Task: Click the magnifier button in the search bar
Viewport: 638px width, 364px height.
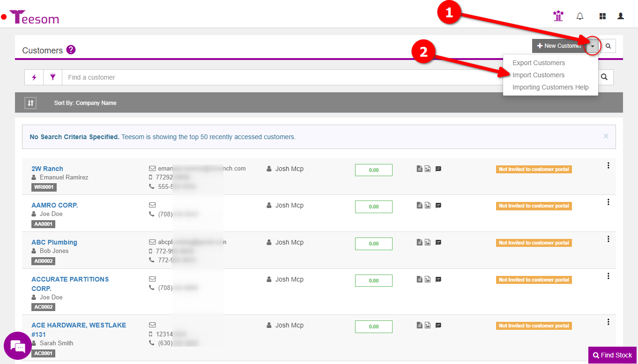Action: [x=604, y=77]
